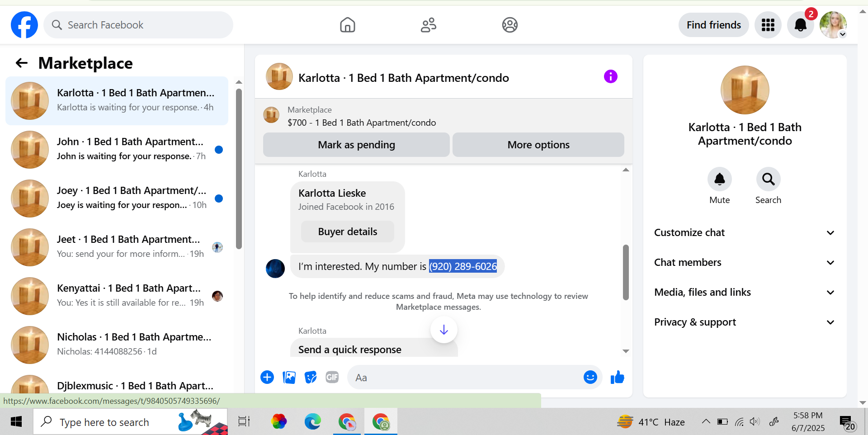The width and height of the screenshot is (868, 435).
Task: Open the Groups icon in top navigation
Action: coord(510,25)
